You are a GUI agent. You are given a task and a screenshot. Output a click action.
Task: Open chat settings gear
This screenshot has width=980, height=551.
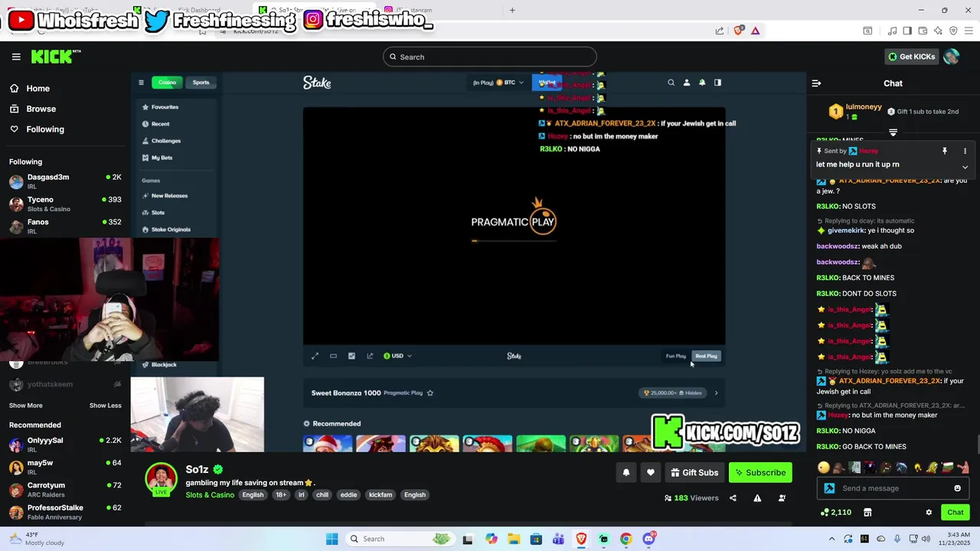tap(929, 512)
